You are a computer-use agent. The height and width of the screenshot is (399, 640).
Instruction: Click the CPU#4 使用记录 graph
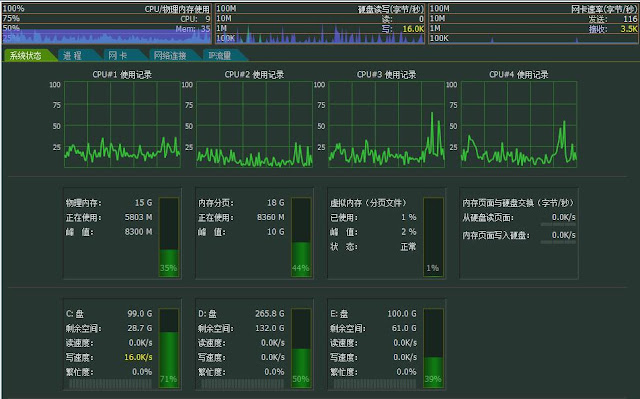pyautogui.click(x=519, y=124)
